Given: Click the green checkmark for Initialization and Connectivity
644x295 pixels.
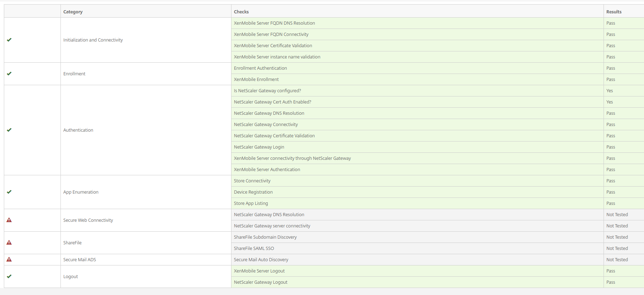Looking at the screenshot, I should 9,40.
